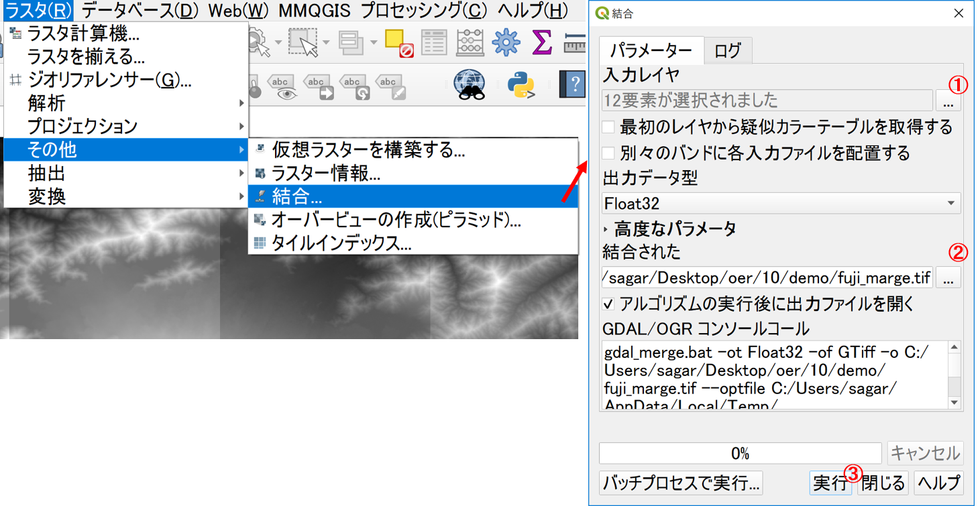This screenshot has height=506, width=980.
Task: Click the Run Feature Action gear icon
Action: pos(258,42)
